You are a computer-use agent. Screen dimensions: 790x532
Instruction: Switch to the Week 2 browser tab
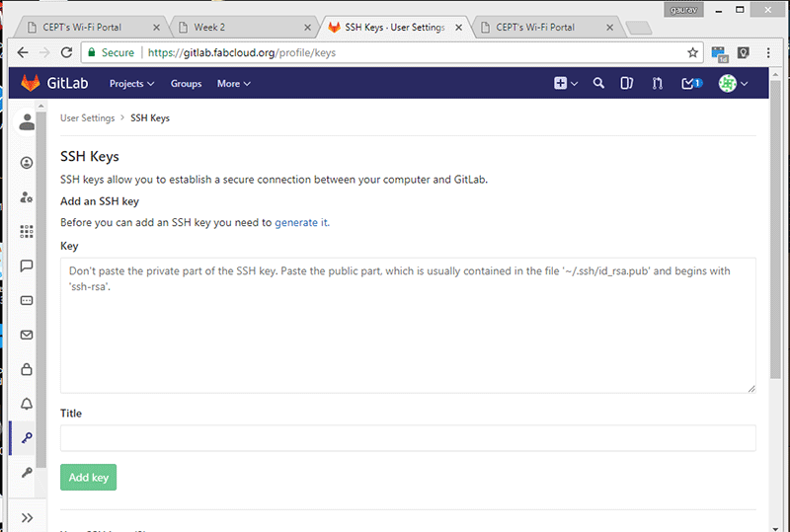coord(243,28)
